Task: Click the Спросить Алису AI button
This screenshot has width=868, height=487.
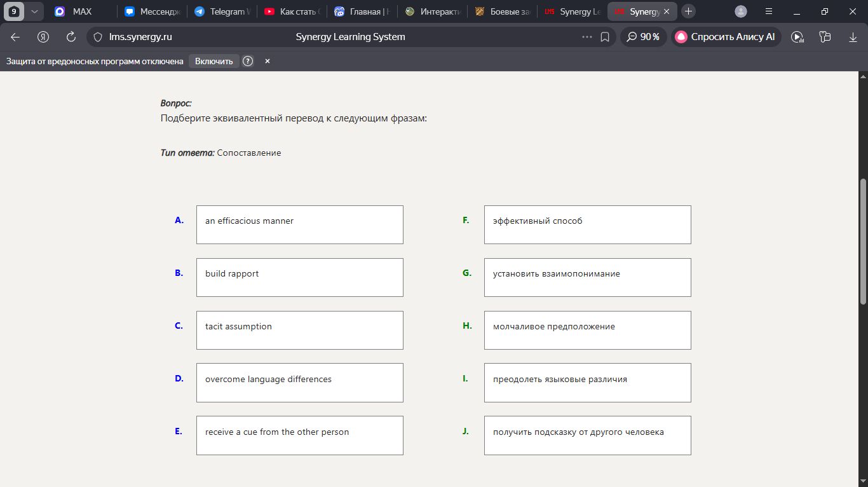Action: pyautogui.click(x=726, y=37)
